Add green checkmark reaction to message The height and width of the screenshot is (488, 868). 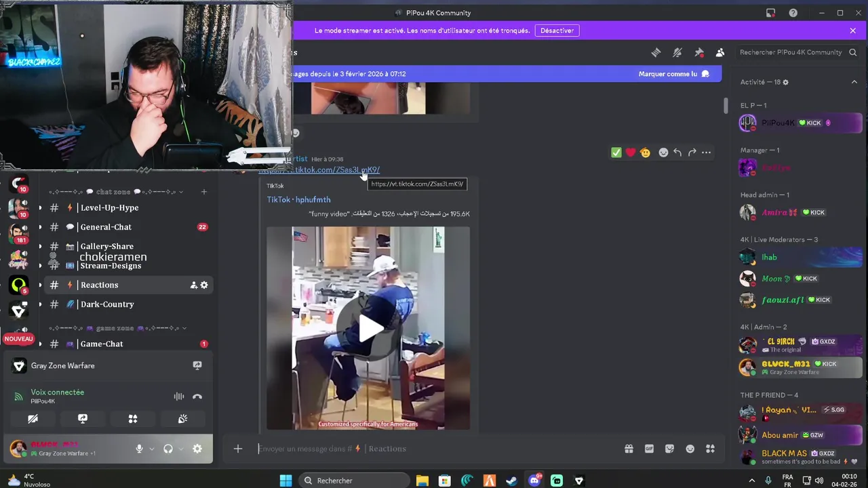click(616, 152)
